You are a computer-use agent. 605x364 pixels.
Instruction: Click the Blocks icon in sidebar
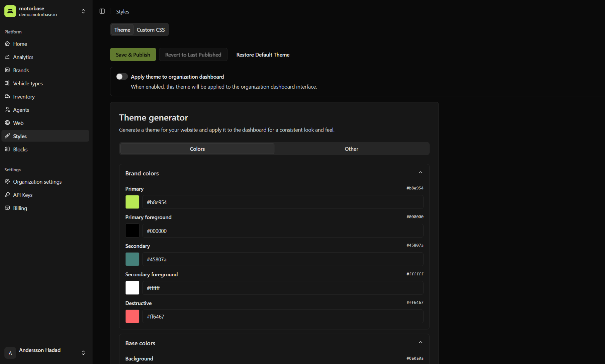click(7, 149)
